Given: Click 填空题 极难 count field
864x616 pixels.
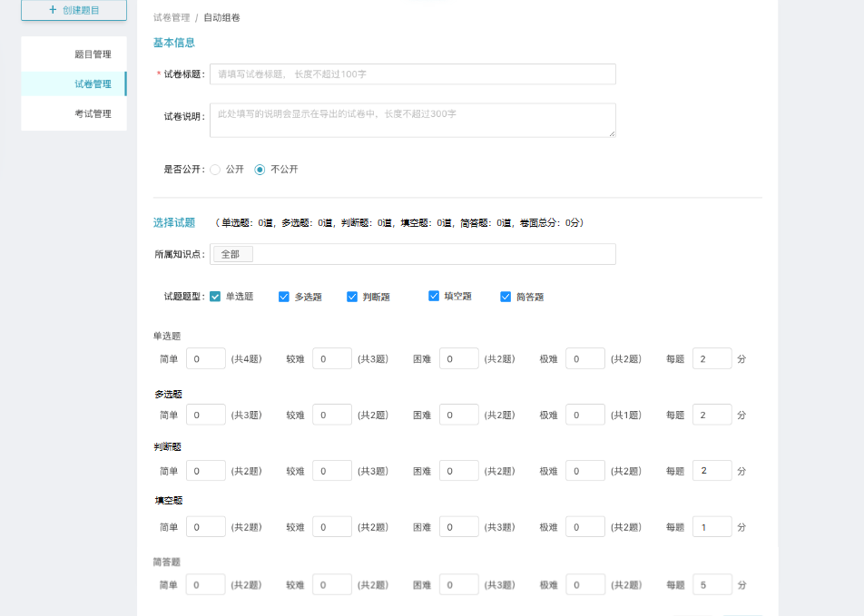Looking at the screenshot, I should (585, 527).
